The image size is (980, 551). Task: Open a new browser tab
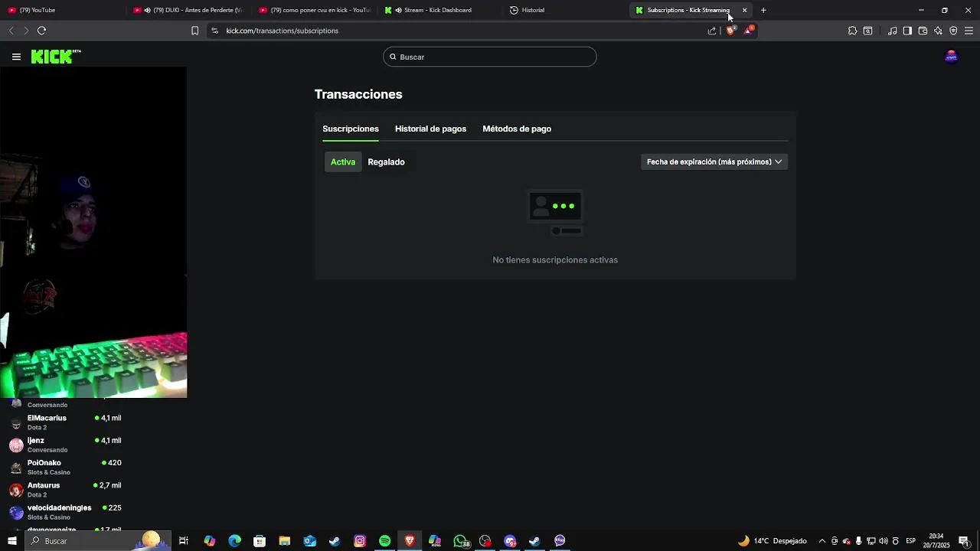(763, 10)
